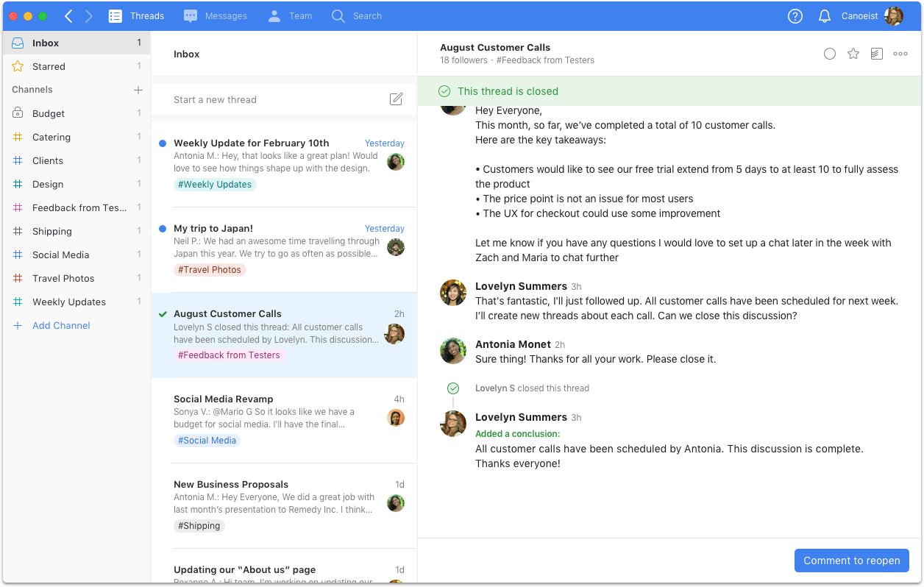Click the avatar on Social Media Revamp thread
924x587 pixels.
pos(396,418)
